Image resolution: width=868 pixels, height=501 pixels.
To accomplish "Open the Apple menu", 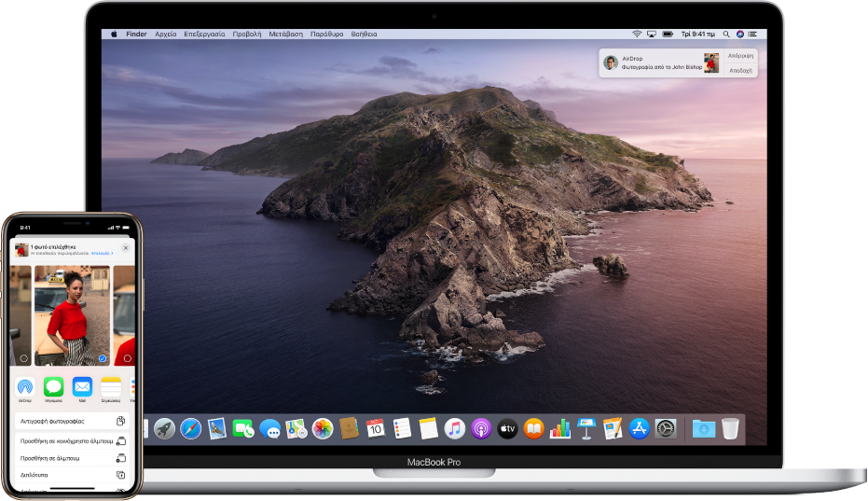I will pos(115,34).
